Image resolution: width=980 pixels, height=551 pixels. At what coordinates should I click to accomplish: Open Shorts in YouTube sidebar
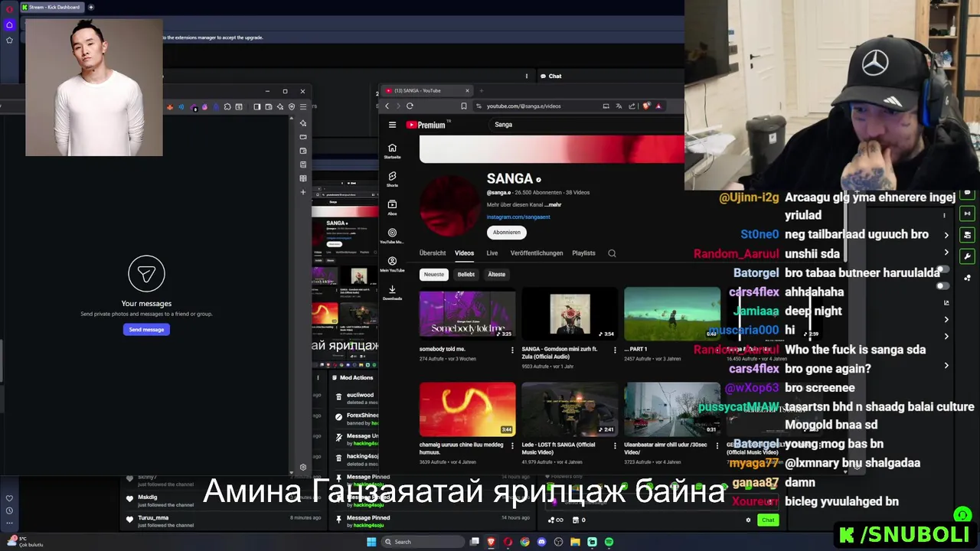click(x=392, y=179)
